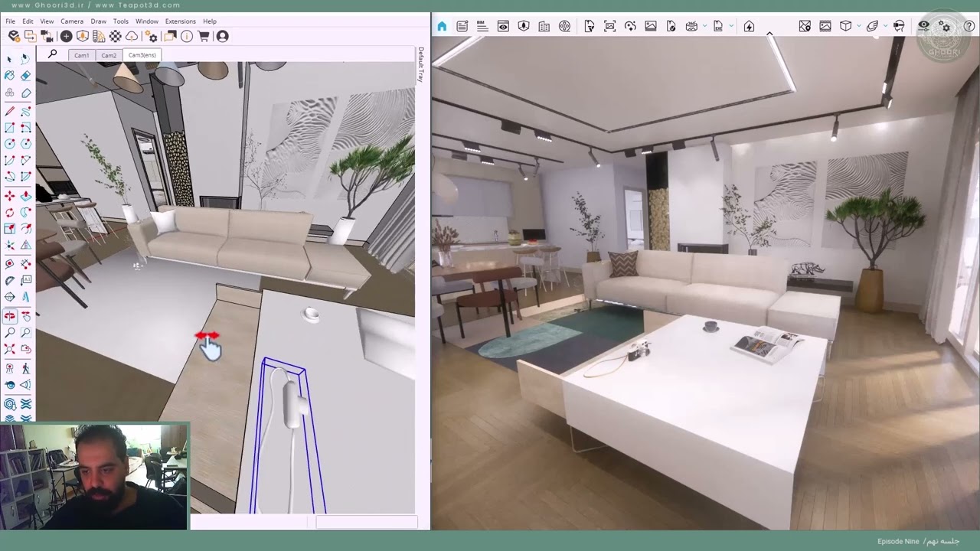Select the Rectangle tool
This screenshot has width=980, height=551.
(x=9, y=128)
